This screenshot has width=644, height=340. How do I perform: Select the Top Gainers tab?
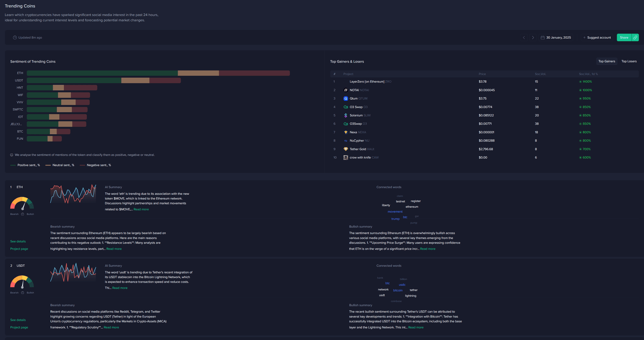[x=606, y=61]
